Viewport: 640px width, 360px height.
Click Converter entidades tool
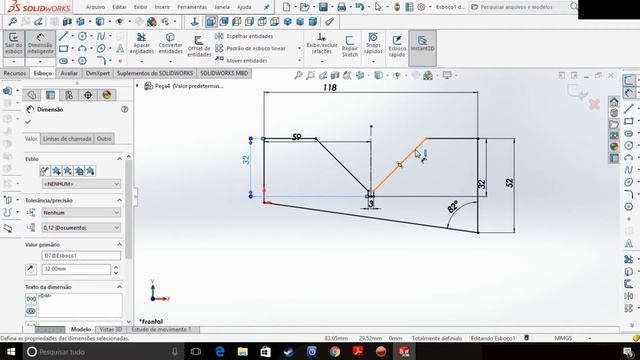coord(170,44)
